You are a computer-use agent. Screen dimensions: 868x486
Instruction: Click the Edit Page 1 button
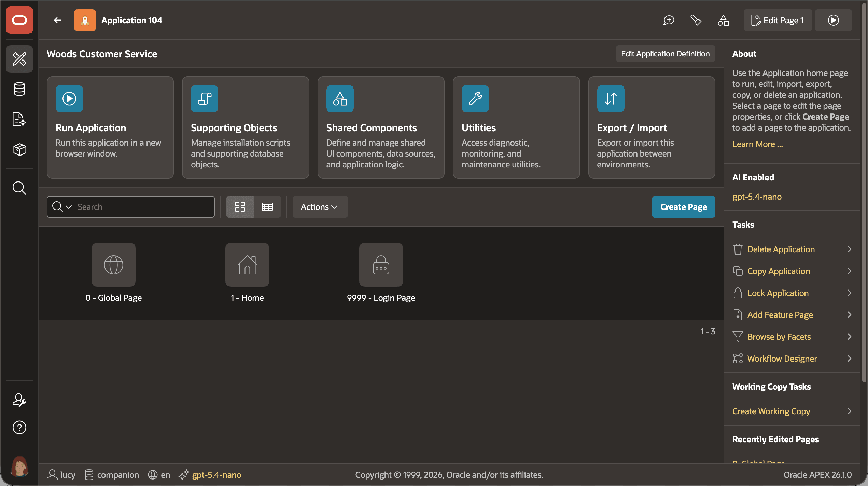[778, 20]
